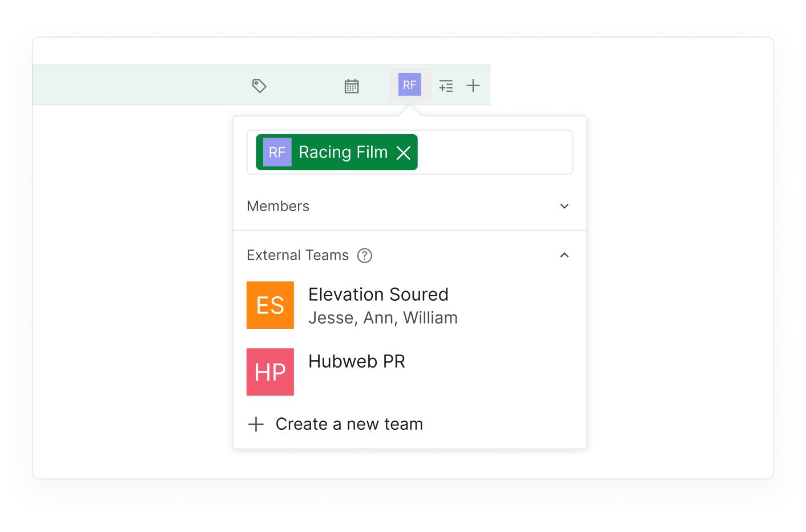The height and width of the screenshot is (532, 806).
Task: Open External Teams help question icon
Action: [365, 255]
